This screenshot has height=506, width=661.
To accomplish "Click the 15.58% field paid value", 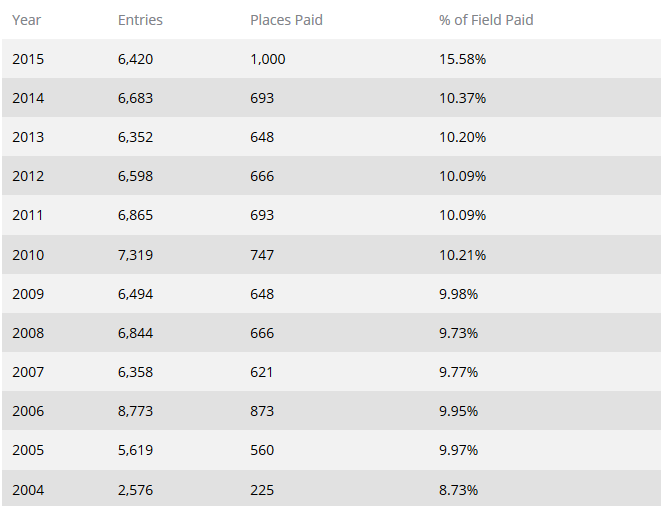I will (462, 59).
